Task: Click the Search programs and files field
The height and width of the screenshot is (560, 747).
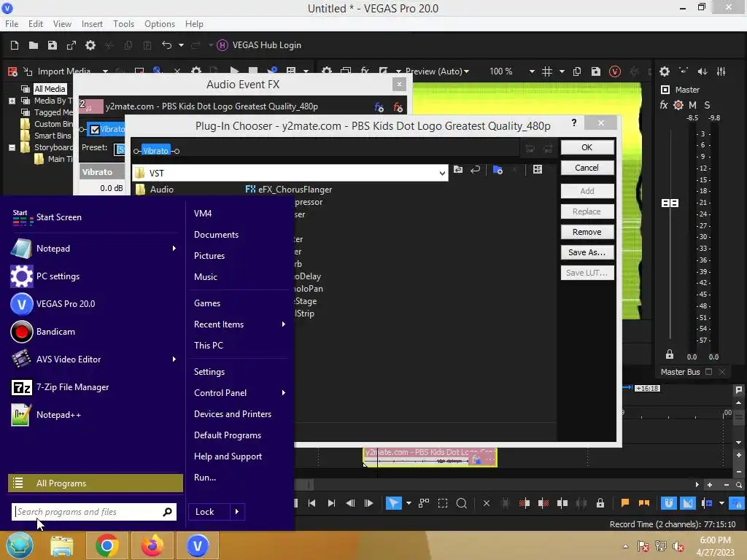Action: click(94, 512)
